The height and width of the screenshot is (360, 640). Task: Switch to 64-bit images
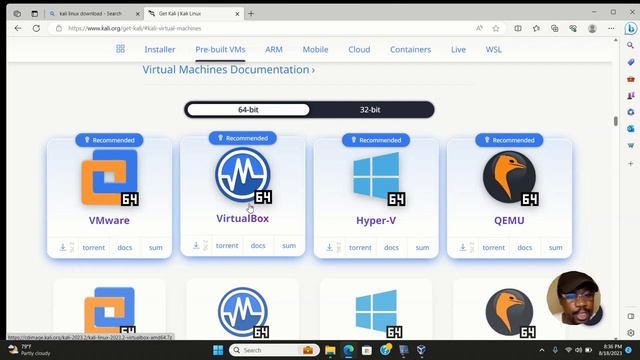point(248,109)
